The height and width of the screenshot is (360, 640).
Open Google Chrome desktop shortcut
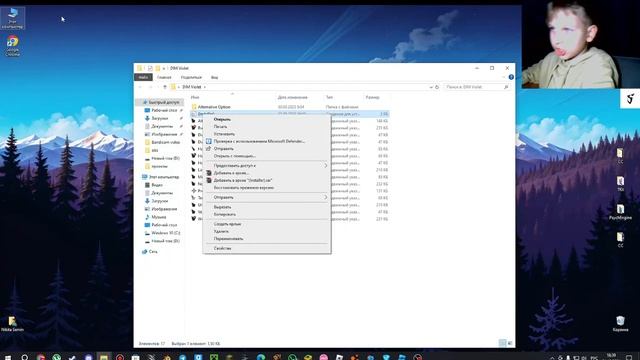[x=13, y=46]
